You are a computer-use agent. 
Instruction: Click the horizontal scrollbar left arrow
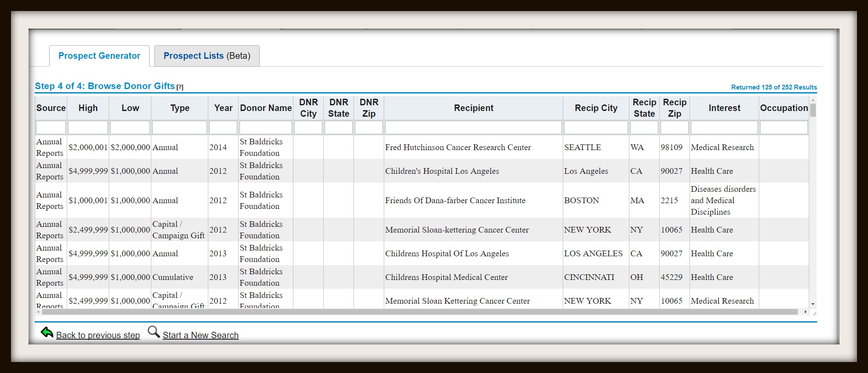click(39, 312)
